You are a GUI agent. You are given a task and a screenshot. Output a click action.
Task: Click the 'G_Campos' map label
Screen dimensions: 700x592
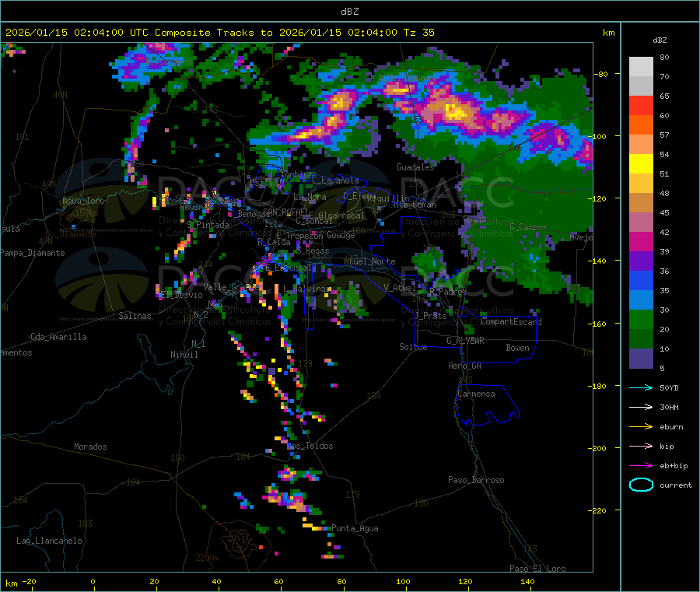pyautogui.click(x=529, y=227)
